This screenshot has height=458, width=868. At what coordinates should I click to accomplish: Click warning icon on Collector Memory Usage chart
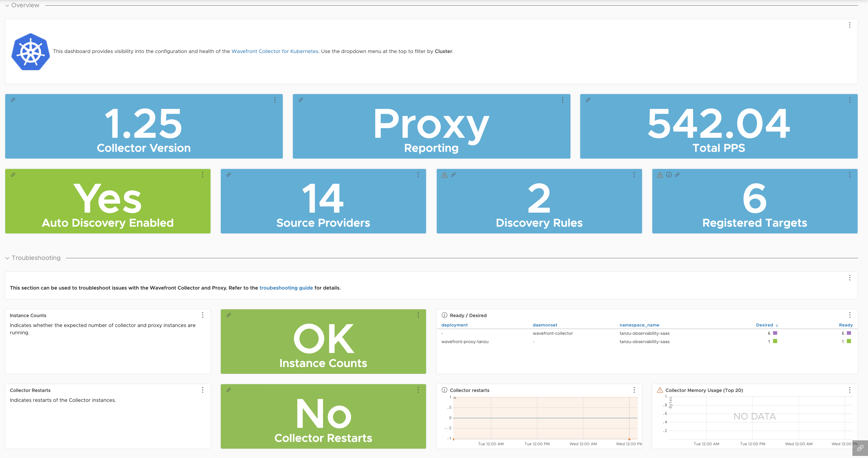pyautogui.click(x=660, y=390)
